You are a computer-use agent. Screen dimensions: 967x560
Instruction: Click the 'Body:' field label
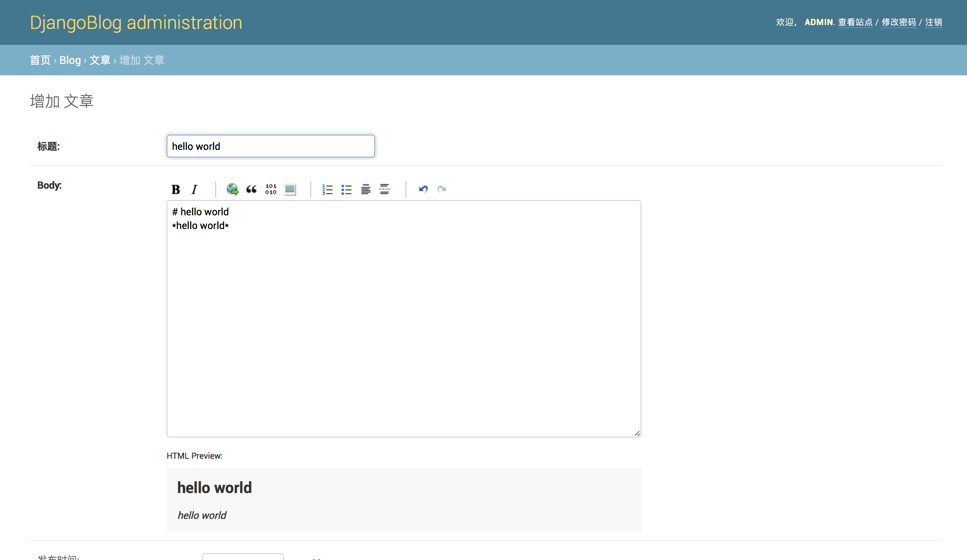pyautogui.click(x=49, y=185)
